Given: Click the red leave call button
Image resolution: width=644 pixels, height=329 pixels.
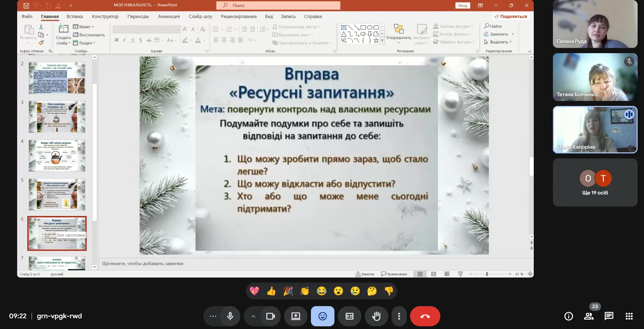Looking at the screenshot, I should (425, 316).
